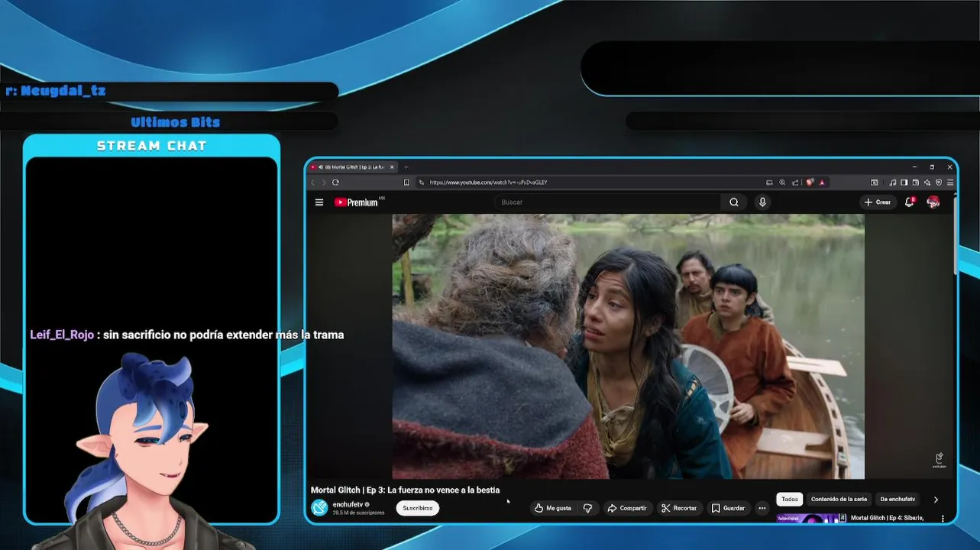The width and height of the screenshot is (980, 550).
Task: Click the Guardar save button
Action: pyautogui.click(x=728, y=508)
